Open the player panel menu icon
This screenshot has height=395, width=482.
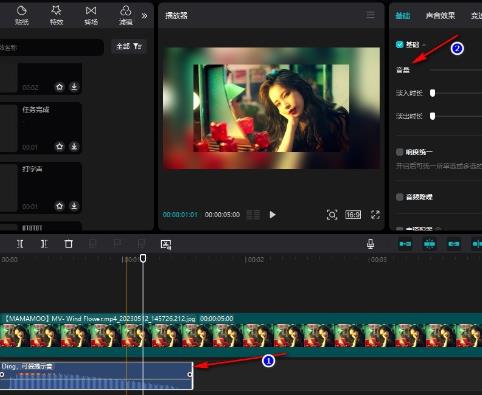(x=371, y=15)
